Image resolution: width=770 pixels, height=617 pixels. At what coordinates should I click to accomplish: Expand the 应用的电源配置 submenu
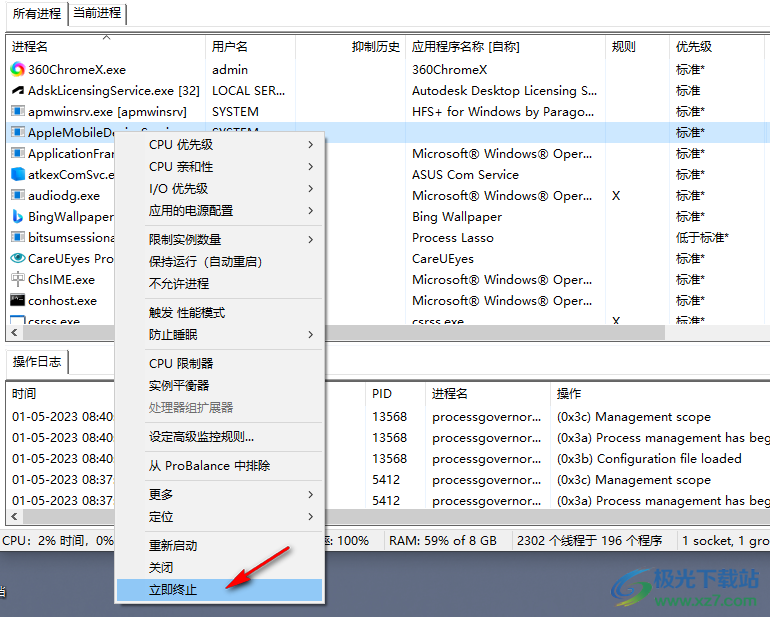pos(219,211)
